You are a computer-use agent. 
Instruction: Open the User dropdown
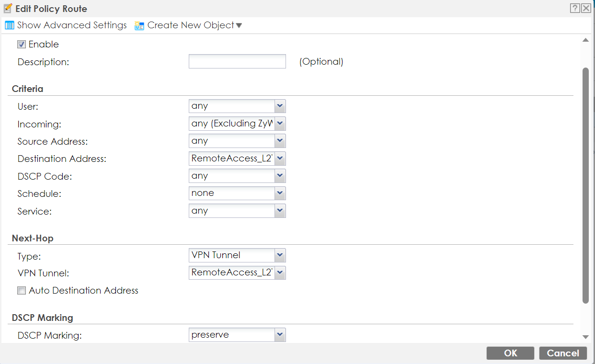(280, 106)
